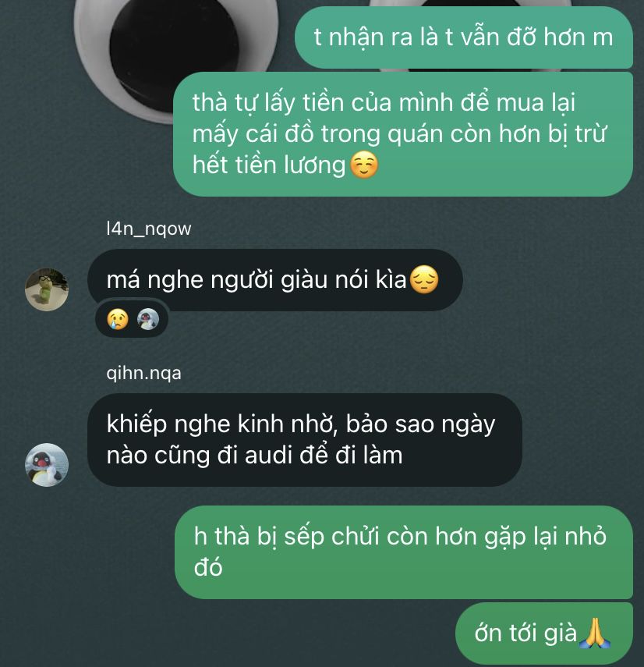The width and height of the screenshot is (644, 667).
Task: Tap the relieved face emoji after 'tiền lương'
Action: (364, 165)
